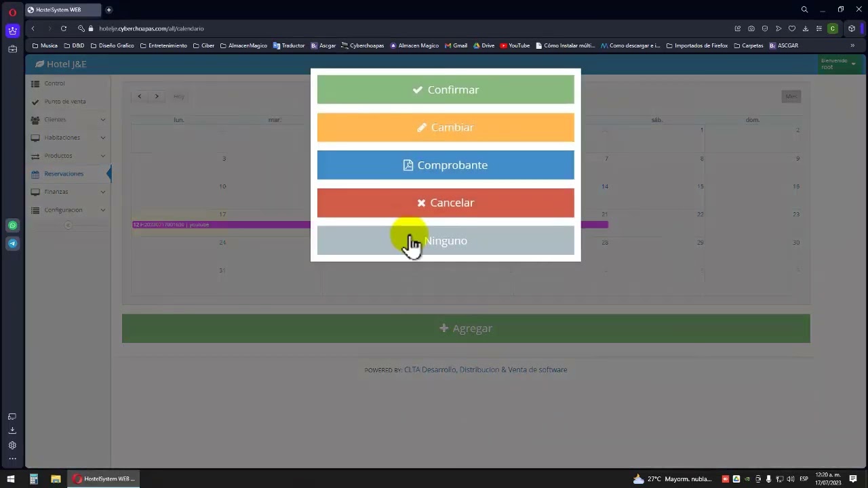Screen dimensions: 868x488
Task: Open the CLTA Desarrollo footer link
Action: click(x=486, y=369)
